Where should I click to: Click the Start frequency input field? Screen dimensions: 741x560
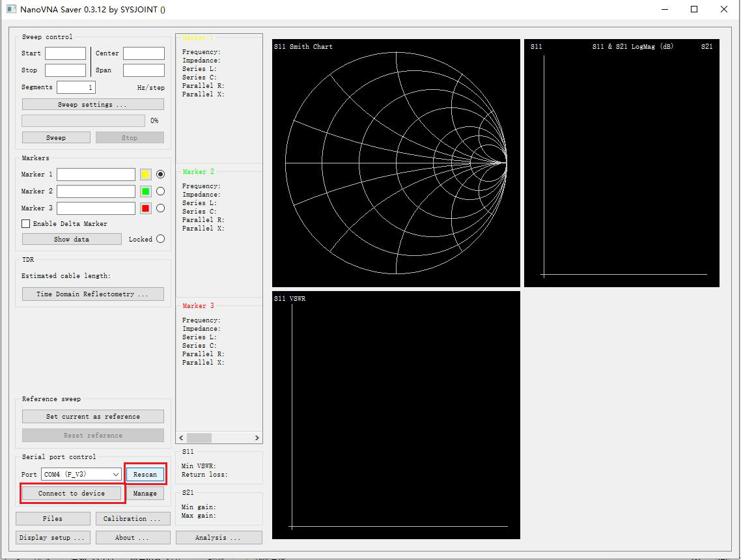[x=65, y=53]
